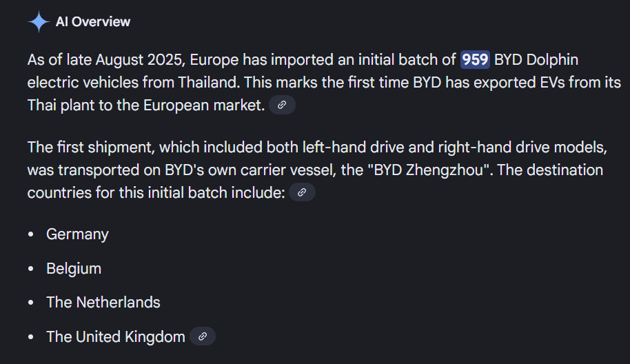Image resolution: width=630 pixels, height=364 pixels.
Task: Open source link beside The United Kingdom
Action: [x=202, y=336]
